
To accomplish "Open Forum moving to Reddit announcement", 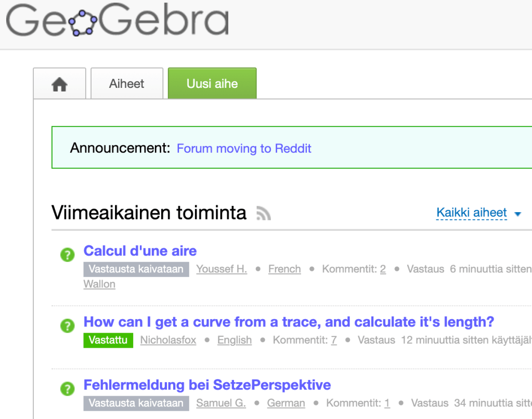I will tap(244, 149).
